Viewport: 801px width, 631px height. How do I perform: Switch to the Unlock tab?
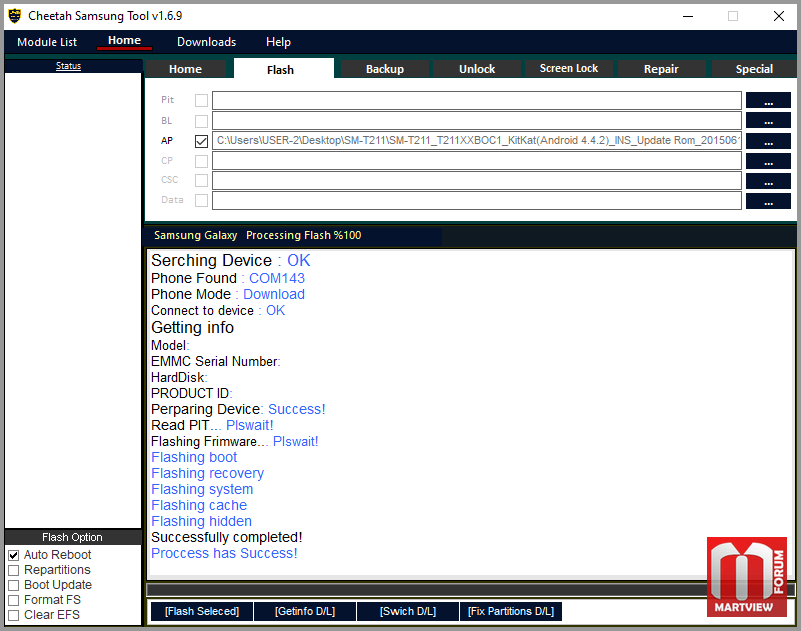tap(477, 69)
